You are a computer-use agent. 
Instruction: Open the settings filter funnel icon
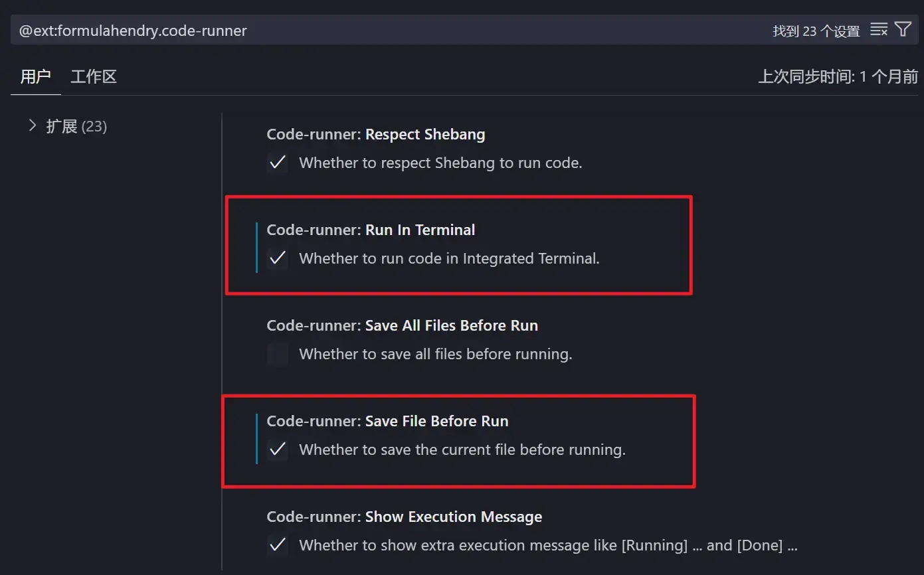click(x=903, y=29)
